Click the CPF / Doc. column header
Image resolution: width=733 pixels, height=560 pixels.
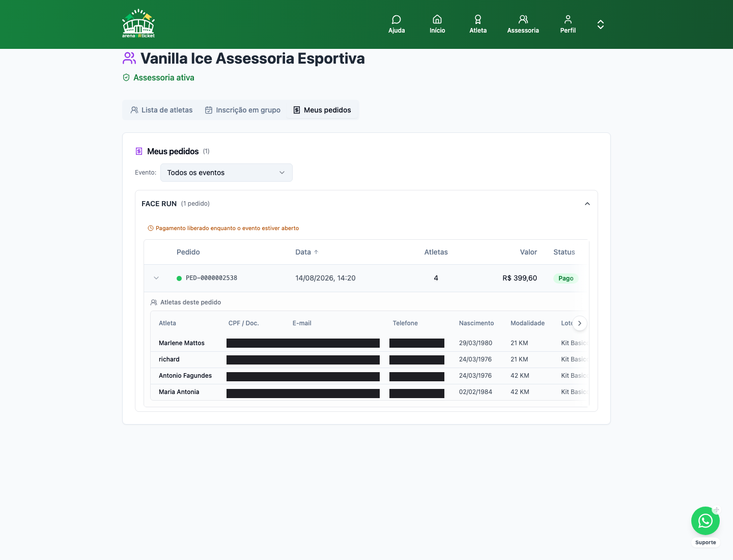[244, 323]
